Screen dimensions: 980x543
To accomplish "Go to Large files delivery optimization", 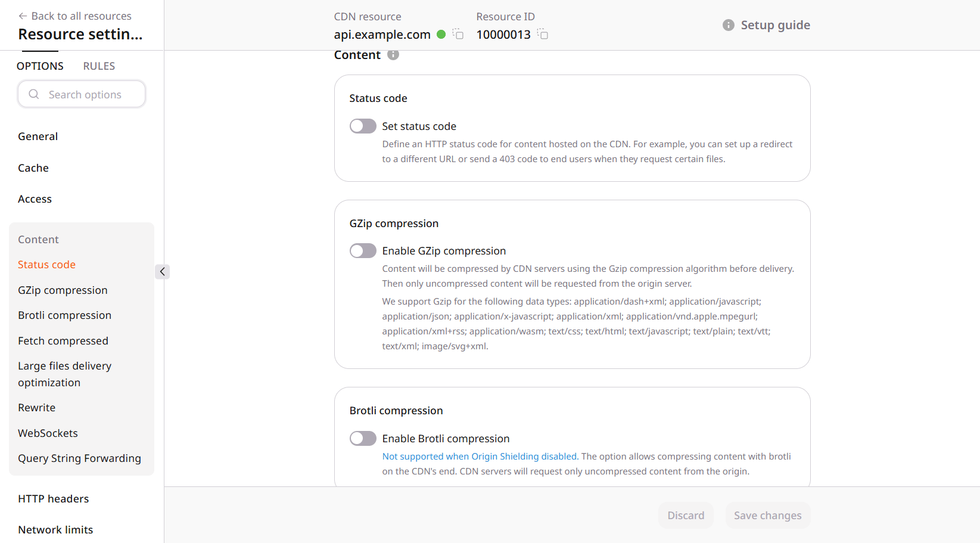I will click(x=64, y=374).
